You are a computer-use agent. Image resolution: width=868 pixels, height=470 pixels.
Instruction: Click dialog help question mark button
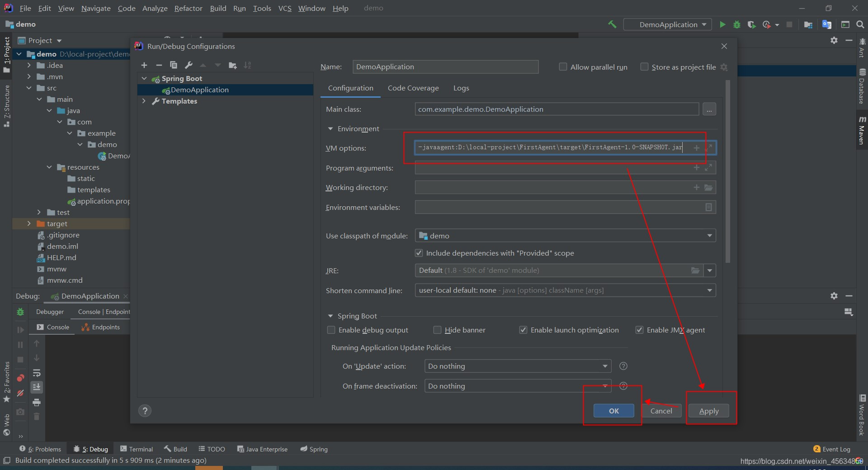pyautogui.click(x=145, y=411)
